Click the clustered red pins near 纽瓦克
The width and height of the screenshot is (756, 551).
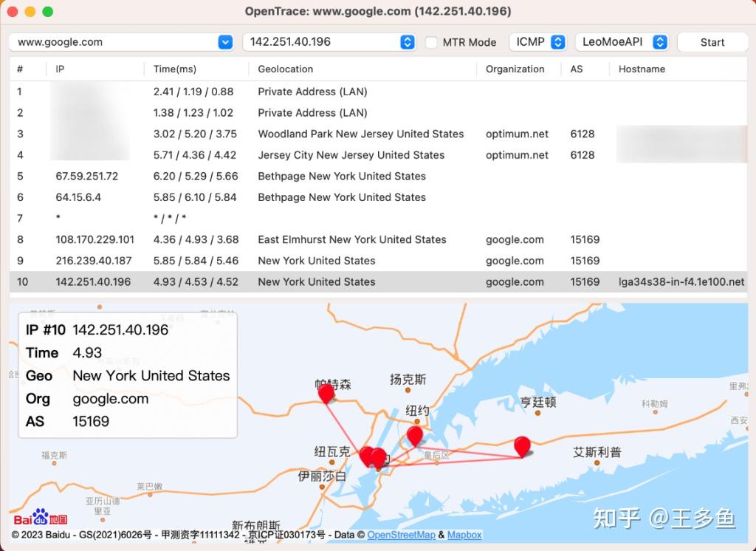pos(373,457)
